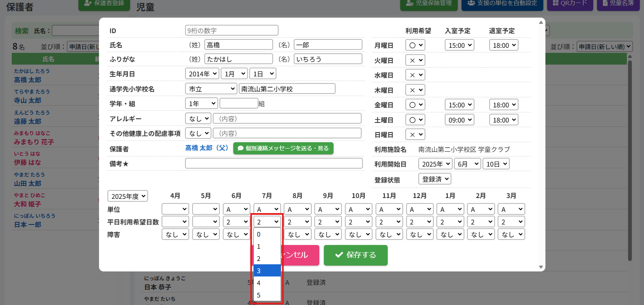The image size is (644, 305).
Task: Click the 保護者登録 add-guardian icon button
Action: click(88, 3)
